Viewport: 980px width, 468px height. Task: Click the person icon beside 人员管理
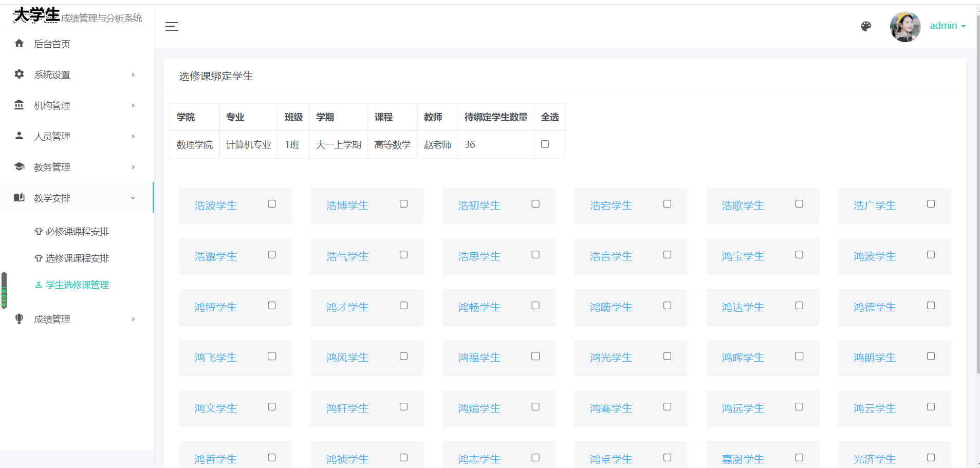click(19, 136)
